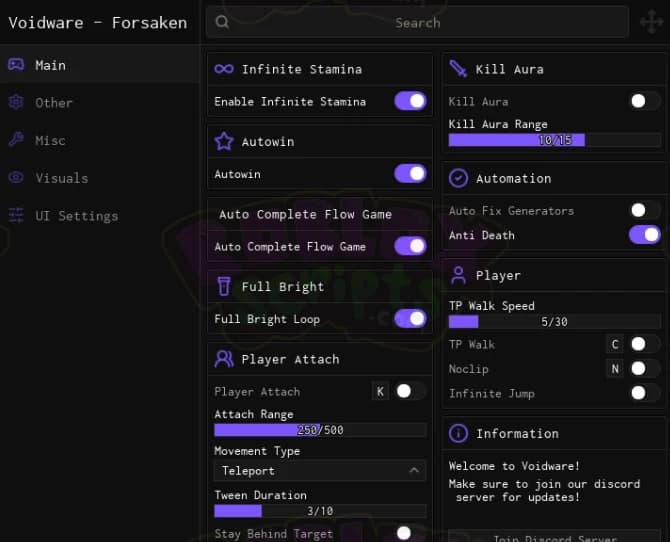
Task: Click the Visuals eye icon
Action: [16, 177]
